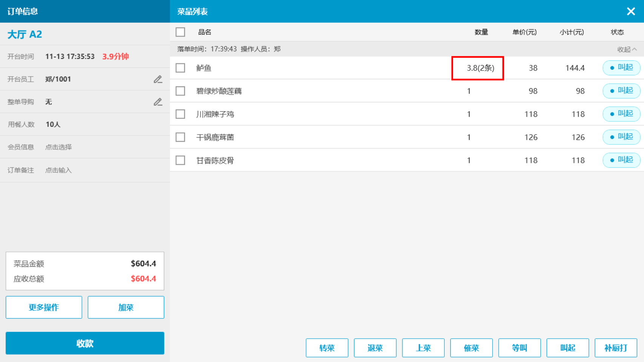Select the 碧绿炒酿莲藕 checkbox
The image size is (644, 362).
pyautogui.click(x=180, y=91)
